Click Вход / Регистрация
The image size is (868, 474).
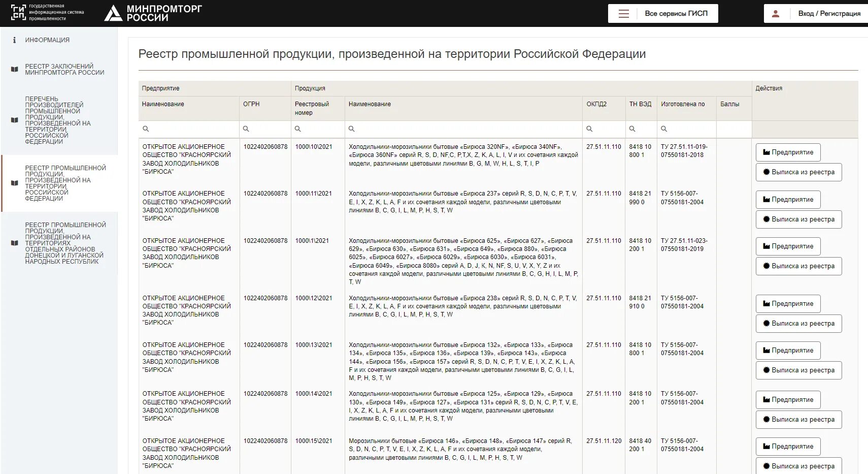pos(816,14)
